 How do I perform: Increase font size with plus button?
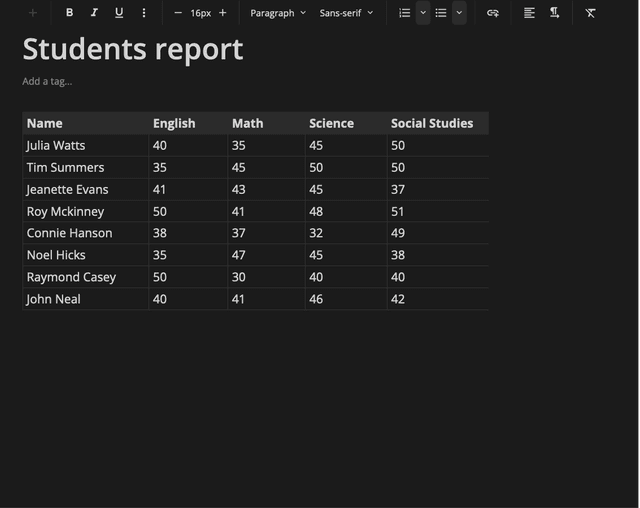coord(222,13)
